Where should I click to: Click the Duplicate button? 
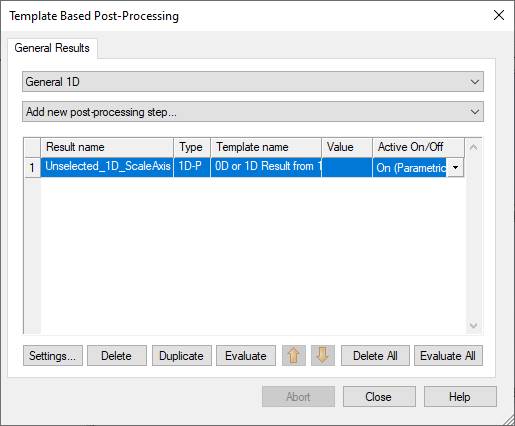pyautogui.click(x=182, y=356)
